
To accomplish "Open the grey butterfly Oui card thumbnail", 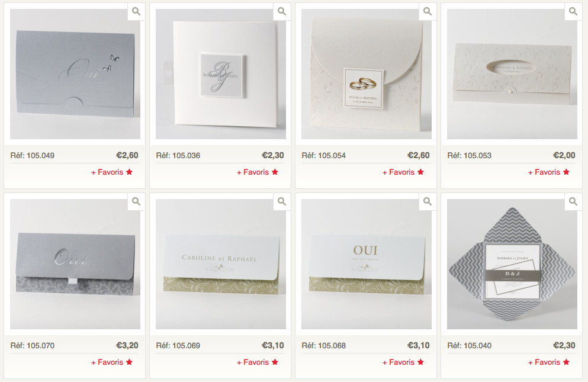I will click(x=75, y=74).
